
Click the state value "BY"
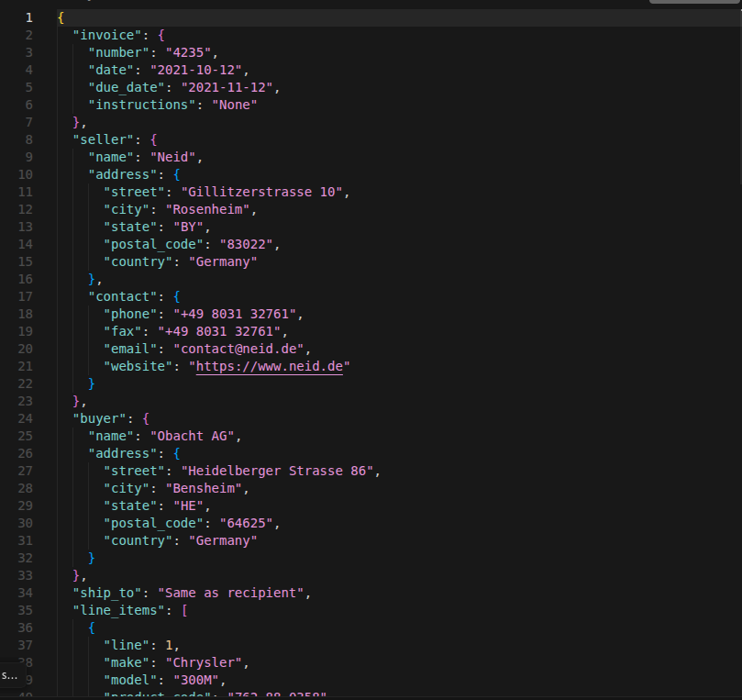point(188,228)
